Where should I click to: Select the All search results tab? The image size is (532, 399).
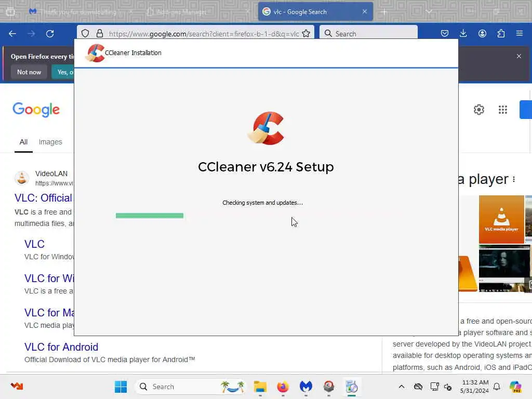pyautogui.click(x=23, y=142)
